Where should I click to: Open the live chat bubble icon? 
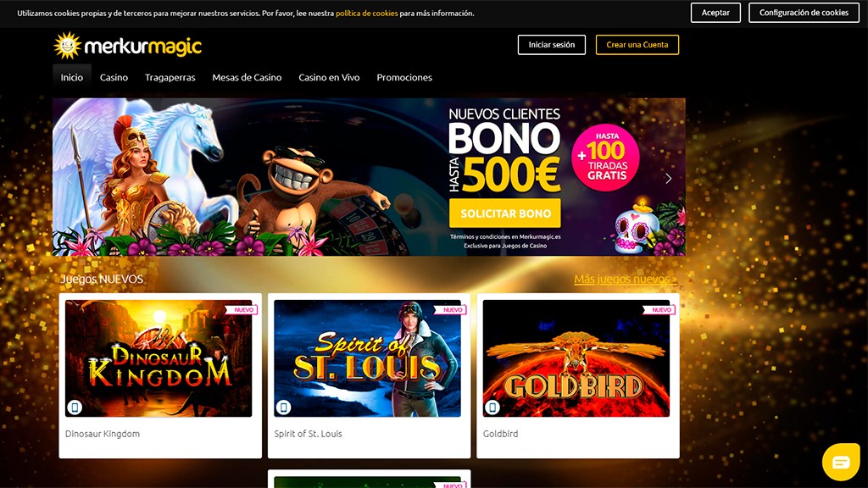point(840,462)
